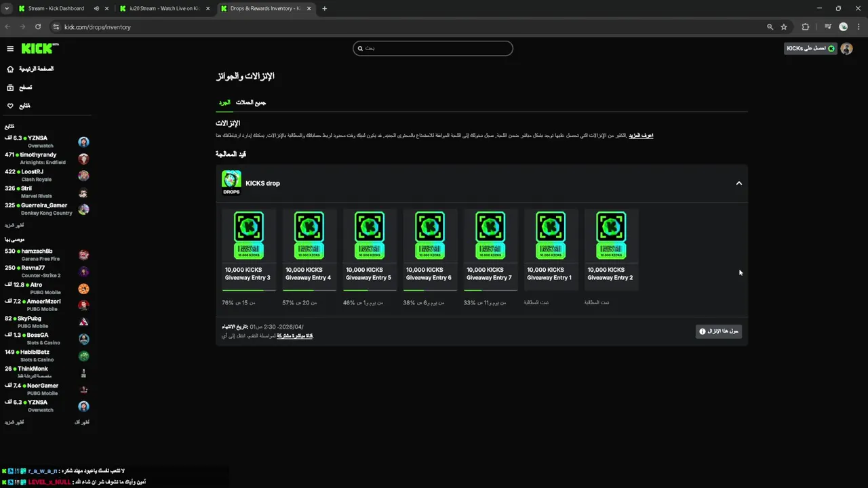Close the Drops & Rewards Inventory tab
This screenshot has width=868, height=488.
307,9
